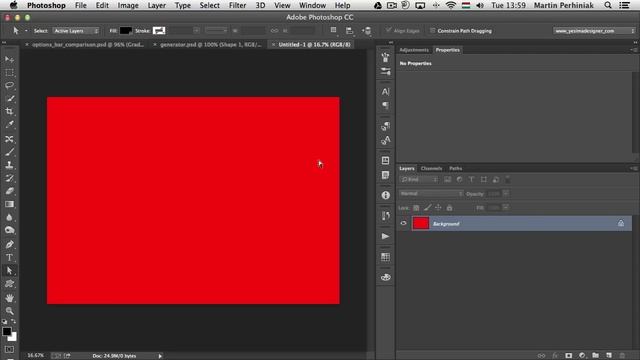
Task: Create a new layer button
Action: 609,356
